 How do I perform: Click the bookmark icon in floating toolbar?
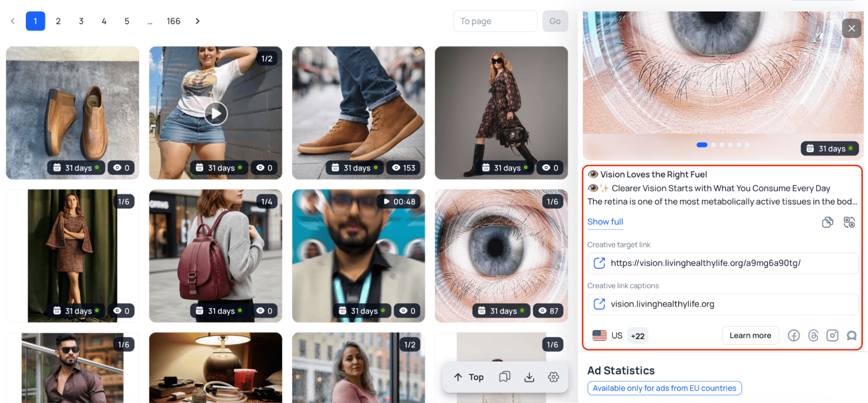tap(505, 377)
